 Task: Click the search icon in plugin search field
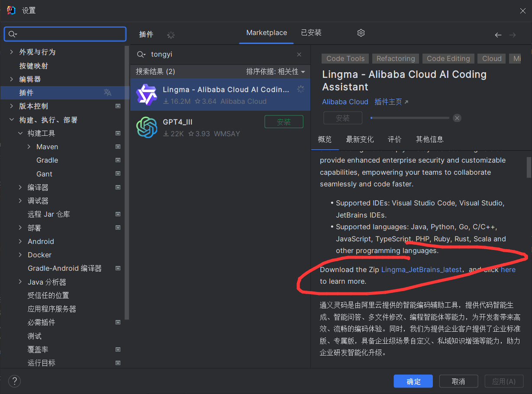click(141, 54)
